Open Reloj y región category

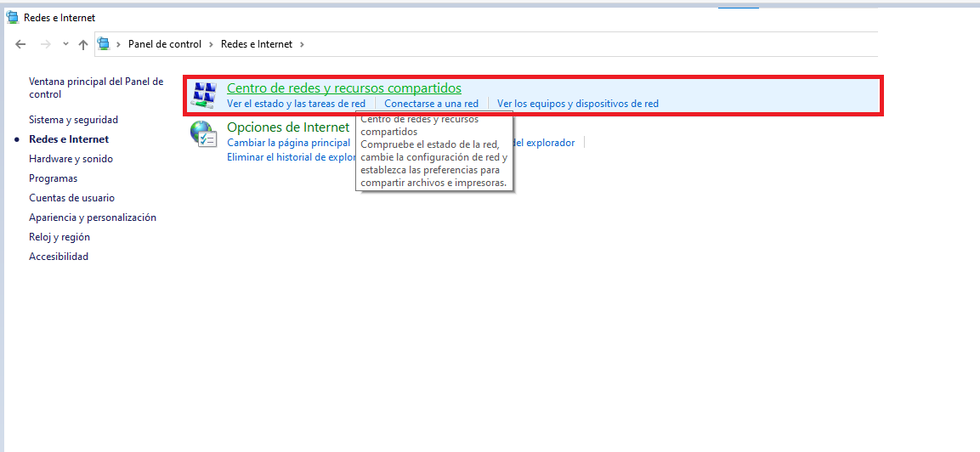[x=59, y=237]
